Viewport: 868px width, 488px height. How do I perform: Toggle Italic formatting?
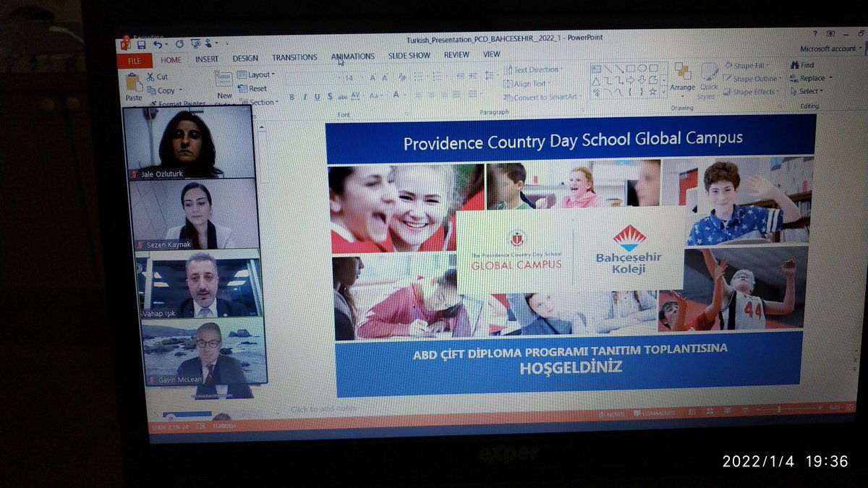tap(305, 97)
